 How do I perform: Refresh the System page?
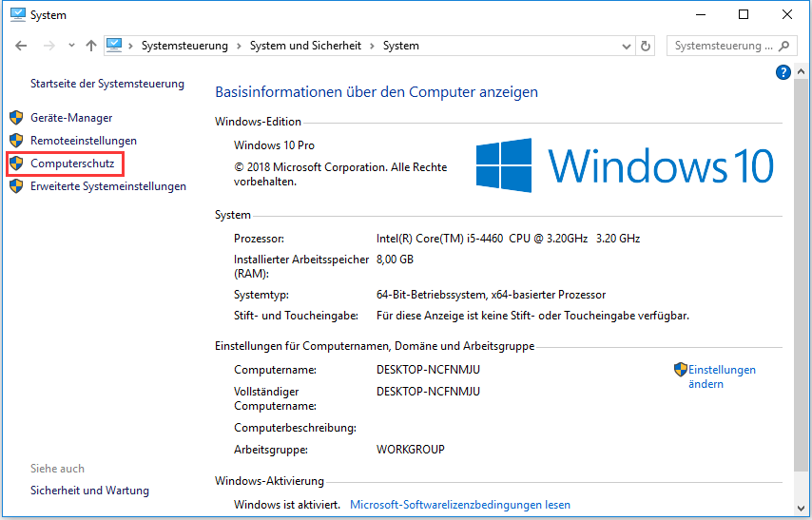[646, 46]
